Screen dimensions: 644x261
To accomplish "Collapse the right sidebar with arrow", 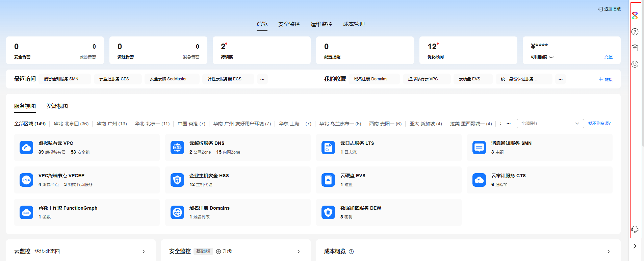I will [635, 246].
